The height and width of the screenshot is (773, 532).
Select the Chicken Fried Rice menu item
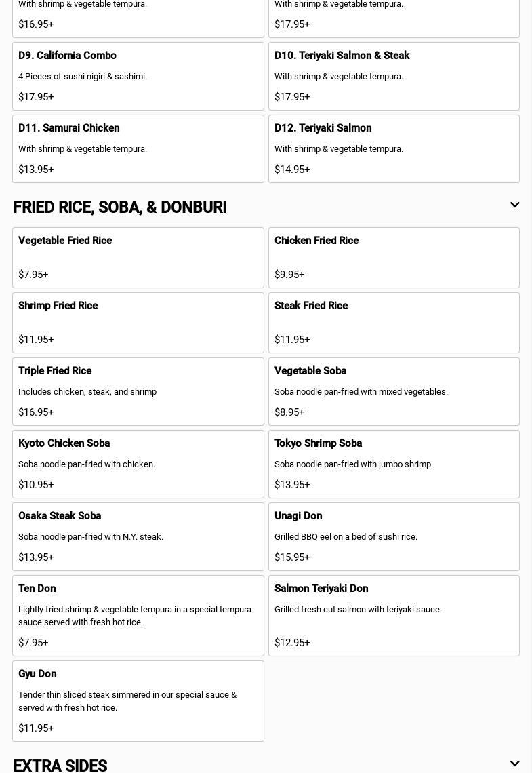(394, 258)
